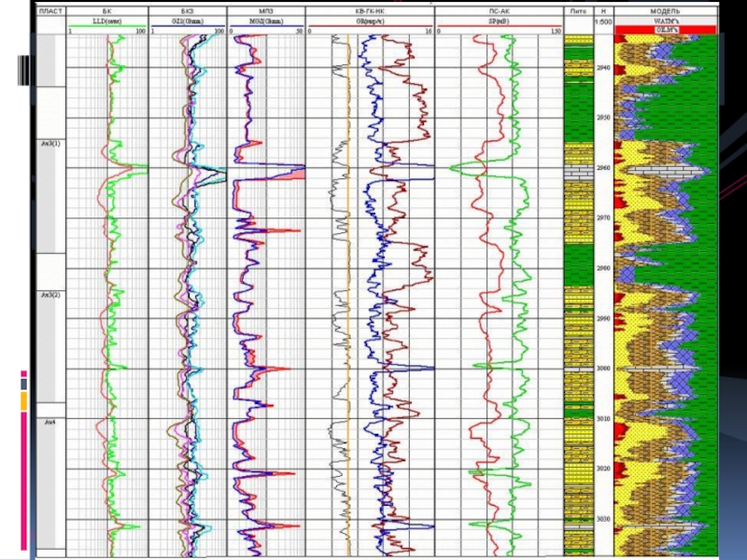Click the red SP curve legend
Screen dimensions: 747x560
(499, 21)
